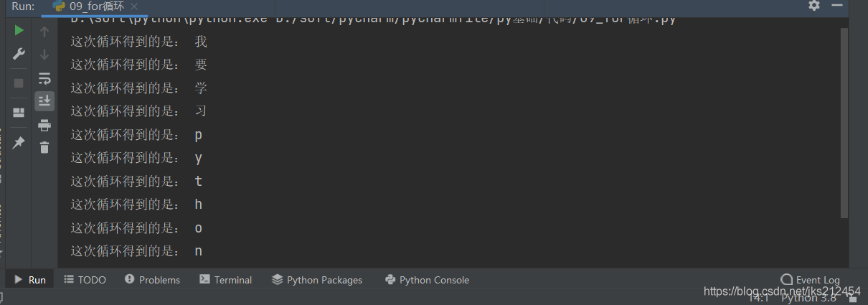868x305 pixels.
Task: Pin the Run tab
Action: click(19, 143)
